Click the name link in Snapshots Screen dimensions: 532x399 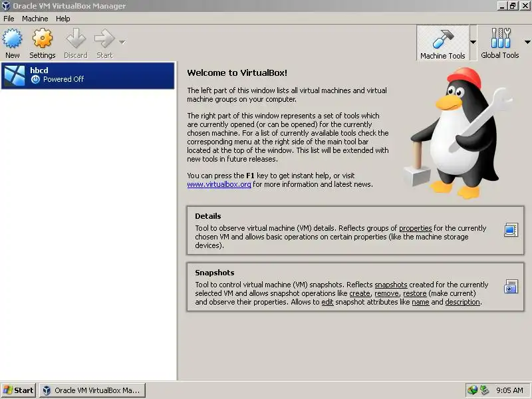click(x=420, y=302)
